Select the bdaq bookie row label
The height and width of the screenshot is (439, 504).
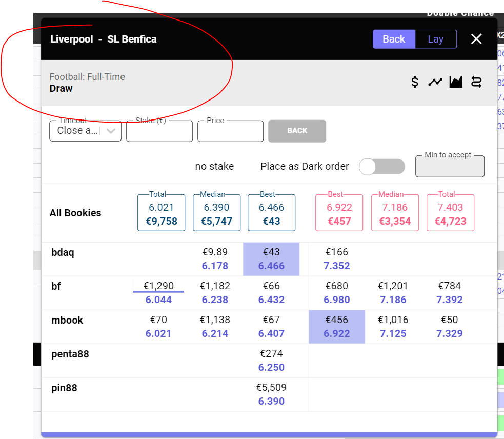tap(63, 252)
